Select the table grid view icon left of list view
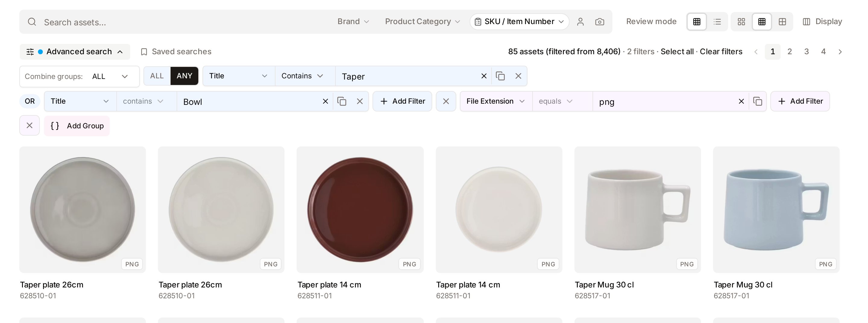The image size is (868, 323). pos(697,22)
